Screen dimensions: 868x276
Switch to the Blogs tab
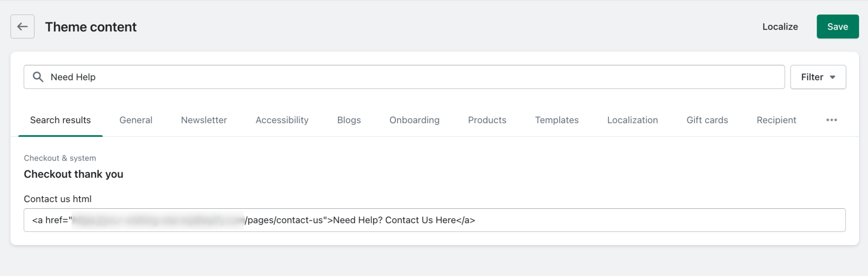pyautogui.click(x=349, y=120)
